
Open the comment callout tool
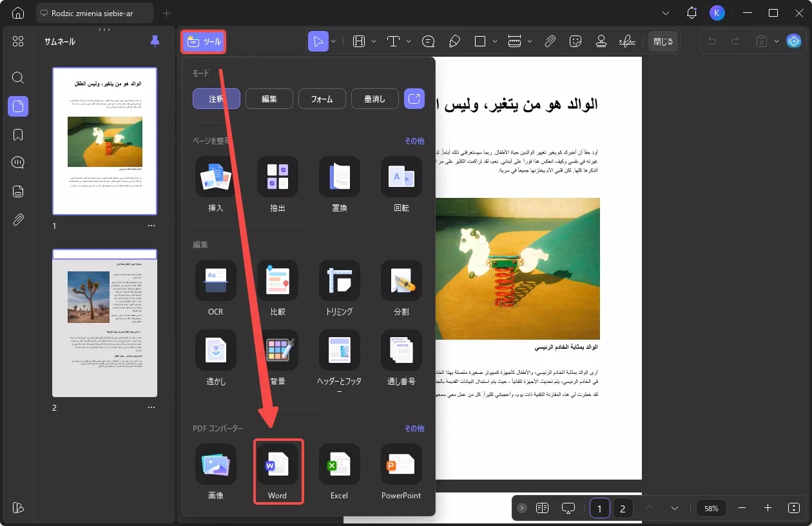(428, 41)
